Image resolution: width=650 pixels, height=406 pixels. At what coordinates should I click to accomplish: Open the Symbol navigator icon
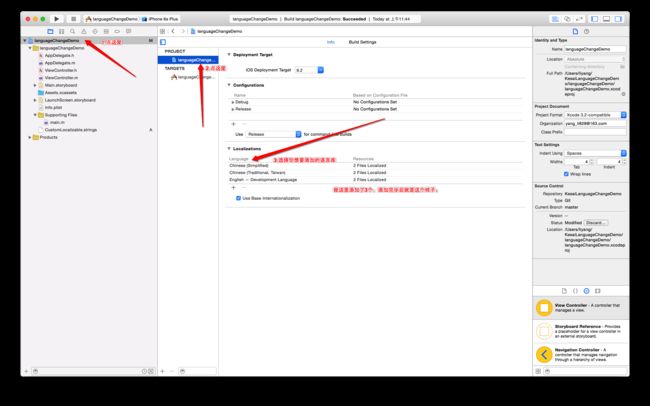coord(61,32)
